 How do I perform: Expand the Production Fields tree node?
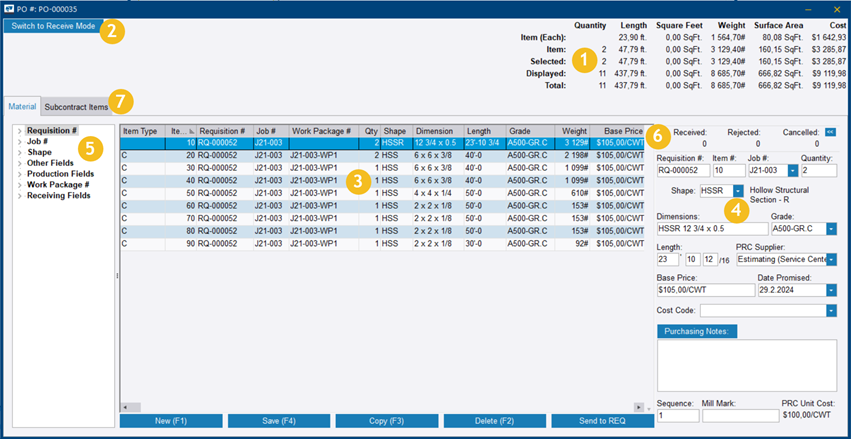(20, 174)
